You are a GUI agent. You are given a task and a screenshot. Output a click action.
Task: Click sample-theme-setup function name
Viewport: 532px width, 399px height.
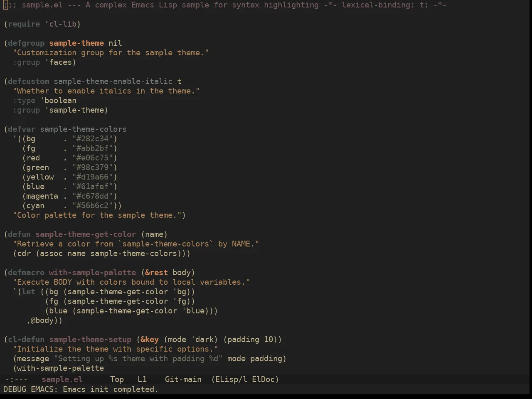[90, 340]
